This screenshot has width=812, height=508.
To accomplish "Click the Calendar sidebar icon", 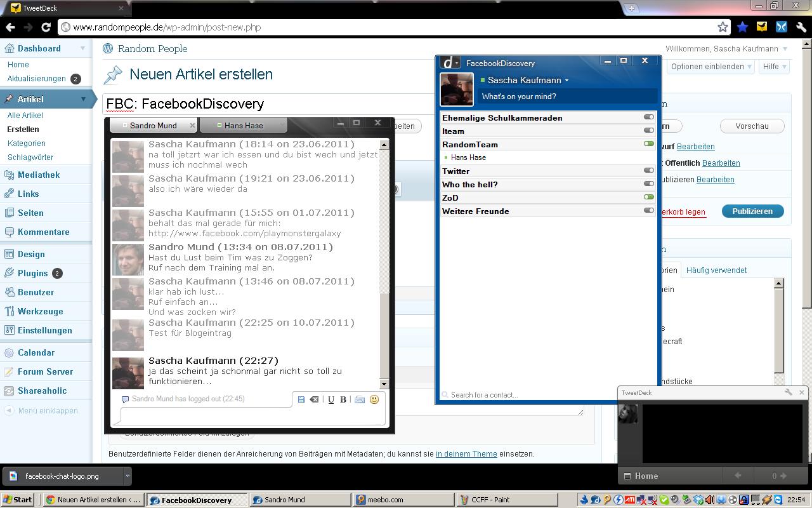I will pyautogui.click(x=9, y=352).
